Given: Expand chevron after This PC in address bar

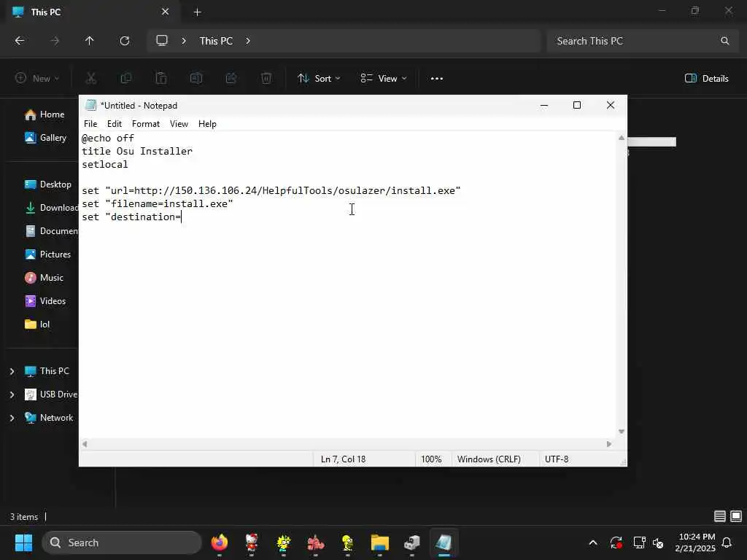Looking at the screenshot, I should [248, 41].
